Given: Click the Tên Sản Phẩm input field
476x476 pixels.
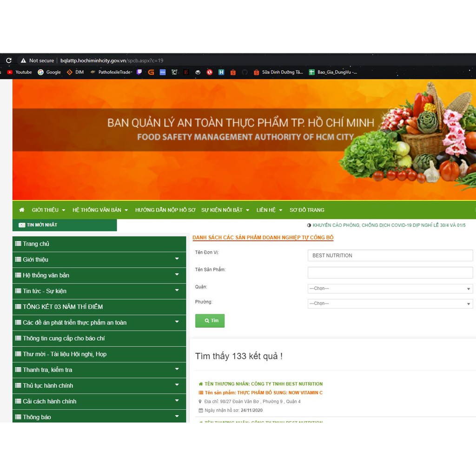Looking at the screenshot, I should [x=390, y=272].
